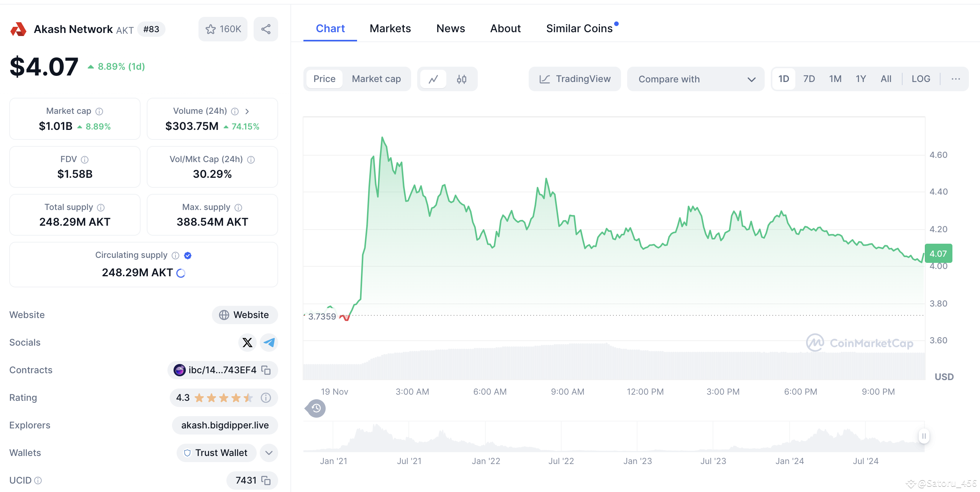Select the 7D time range
980x492 pixels.
(809, 79)
